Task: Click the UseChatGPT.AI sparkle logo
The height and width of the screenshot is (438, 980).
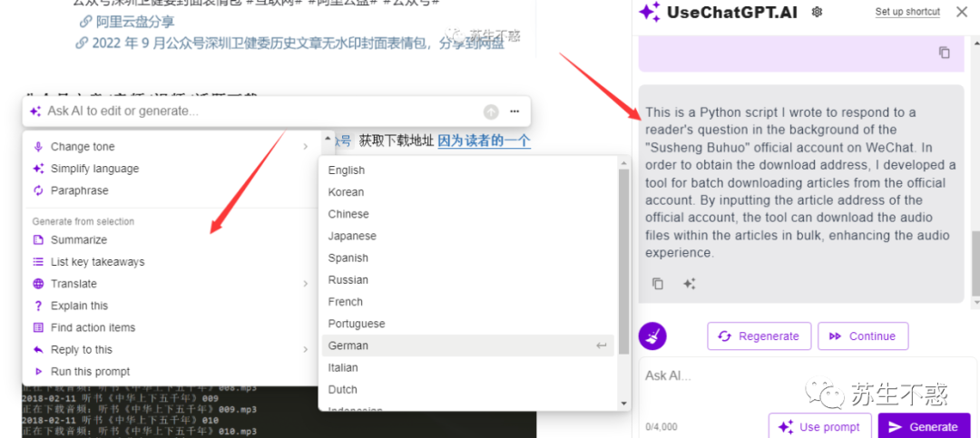Action: click(650, 12)
